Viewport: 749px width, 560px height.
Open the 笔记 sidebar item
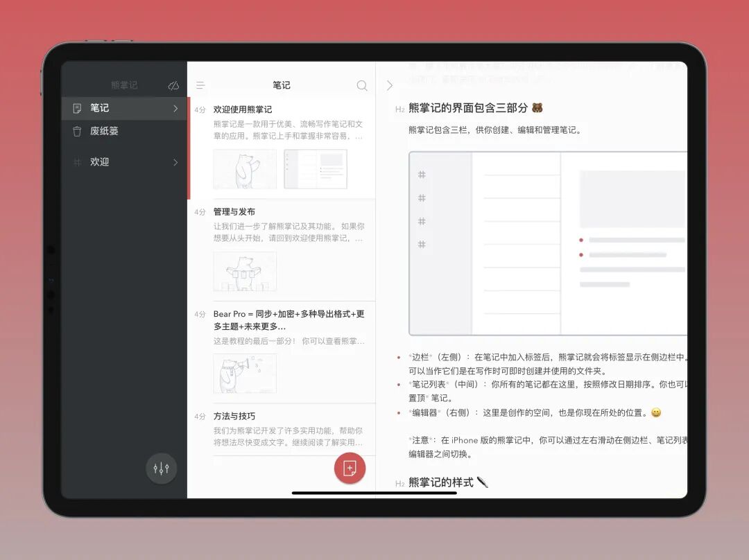pyautogui.click(x=124, y=108)
